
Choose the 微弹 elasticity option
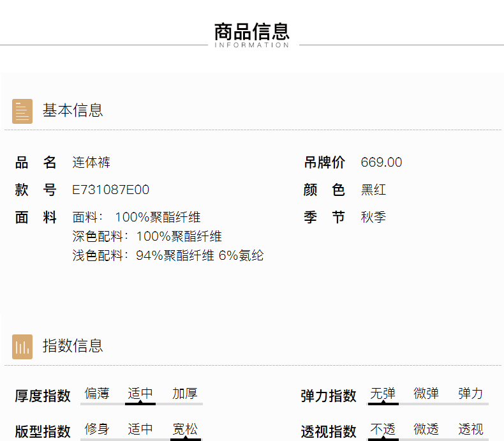[x=426, y=394]
